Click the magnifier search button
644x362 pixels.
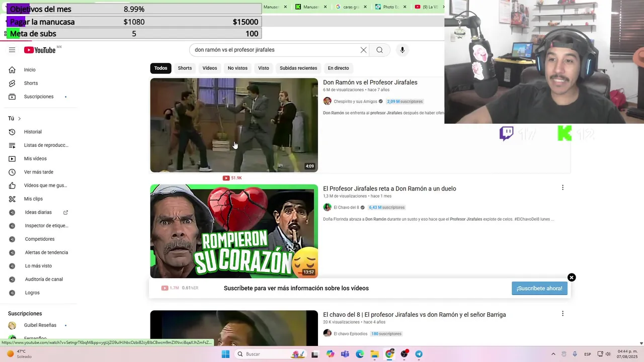pyautogui.click(x=379, y=50)
